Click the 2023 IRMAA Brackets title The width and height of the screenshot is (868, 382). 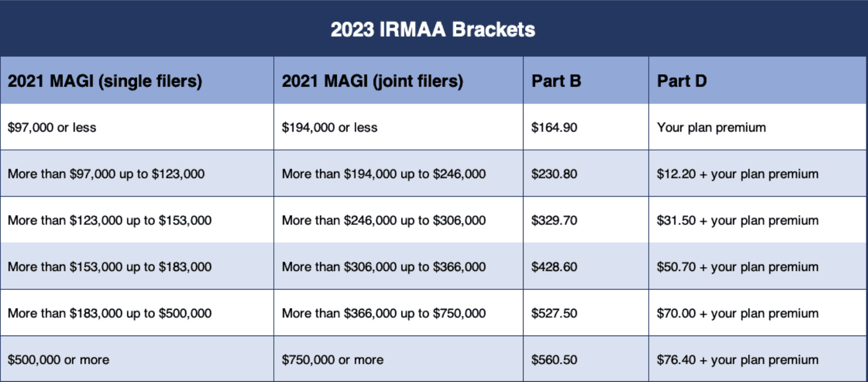(433, 30)
